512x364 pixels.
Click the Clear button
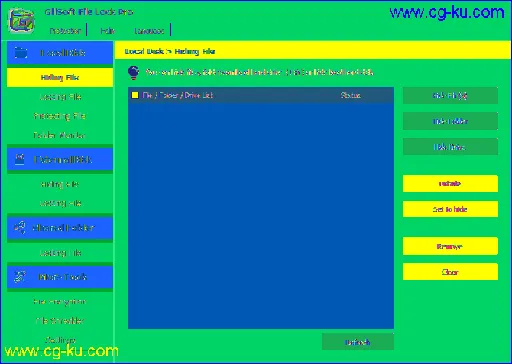point(450,272)
